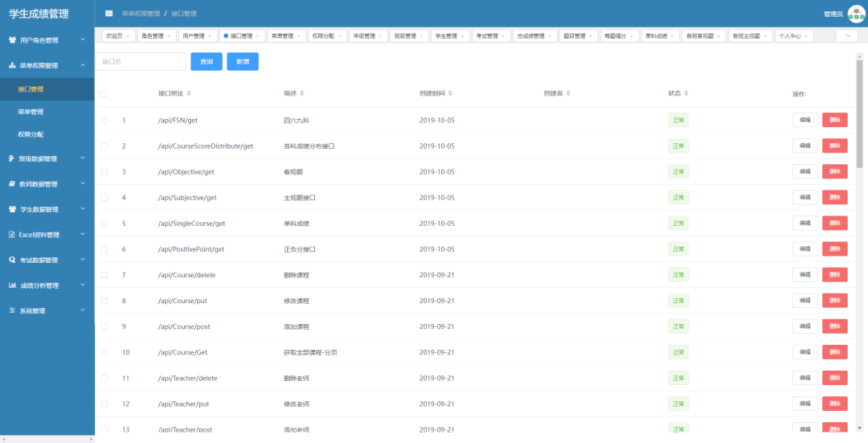Tick the select-all checkbox in table header
This screenshot has height=443, width=868.
tap(102, 94)
